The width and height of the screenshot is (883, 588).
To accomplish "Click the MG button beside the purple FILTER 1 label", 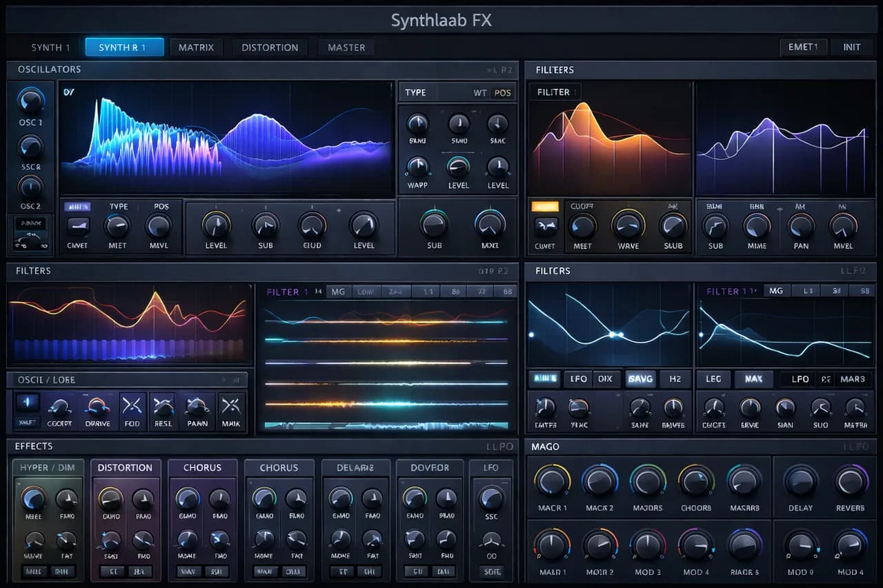I will (338, 292).
